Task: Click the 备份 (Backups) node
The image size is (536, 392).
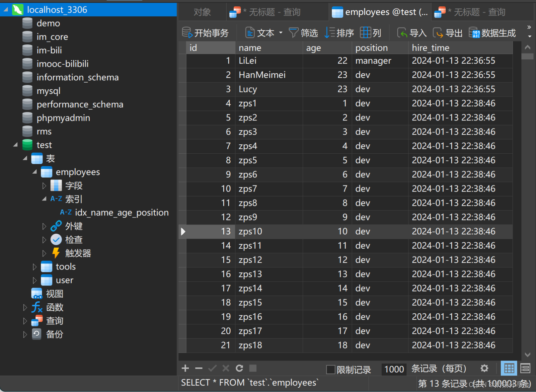Action: 54,334
